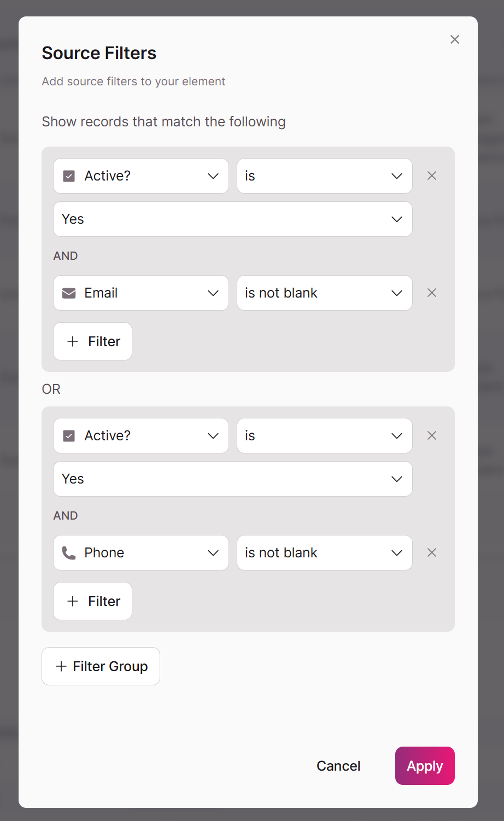Add a filter to the second group
Viewport: 504px width, 821px height.
[93, 601]
